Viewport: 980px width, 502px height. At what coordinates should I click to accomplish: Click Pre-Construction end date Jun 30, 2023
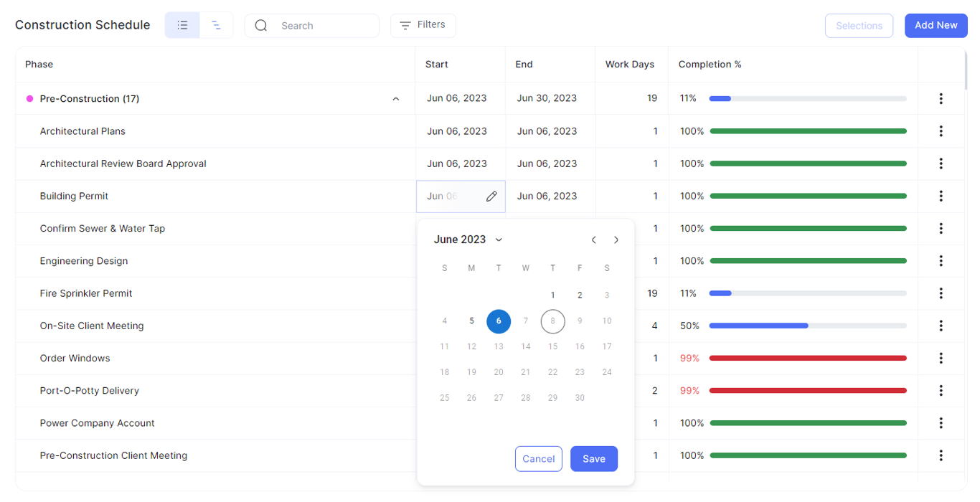coord(547,98)
